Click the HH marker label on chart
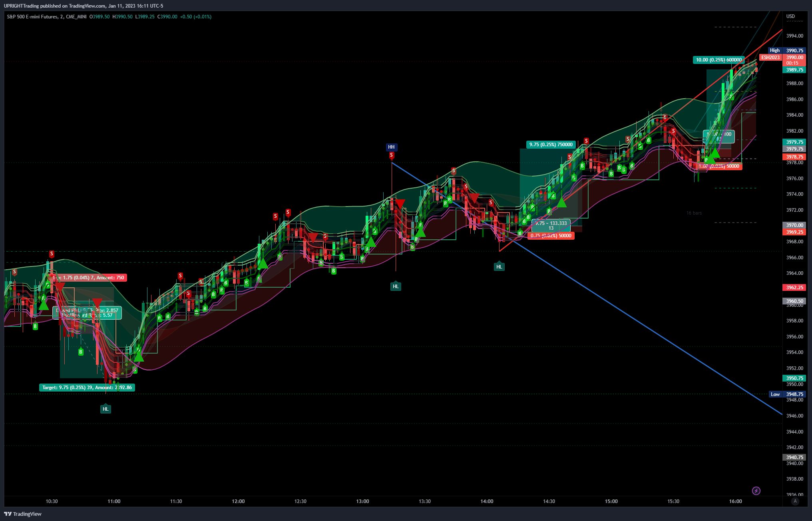The image size is (812, 521). pyautogui.click(x=391, y=147)
